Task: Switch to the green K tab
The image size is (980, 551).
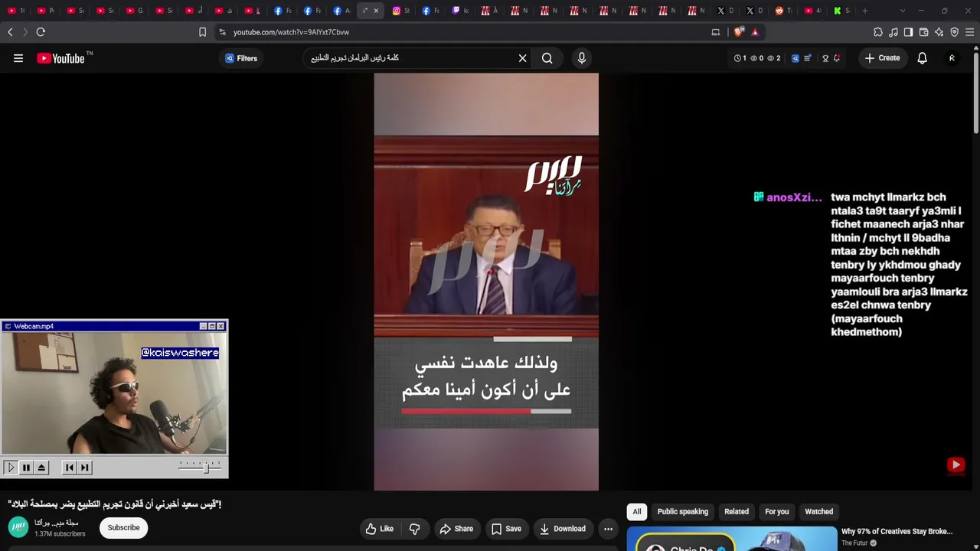Action: [x=842, y=11]
